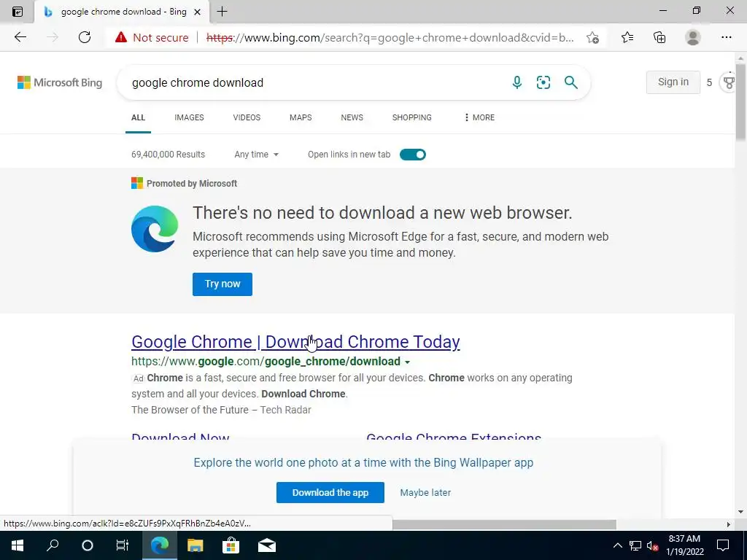747x560 pixels.
Task: Expand the Any time filter dropdown
Action: click(256, 155)
